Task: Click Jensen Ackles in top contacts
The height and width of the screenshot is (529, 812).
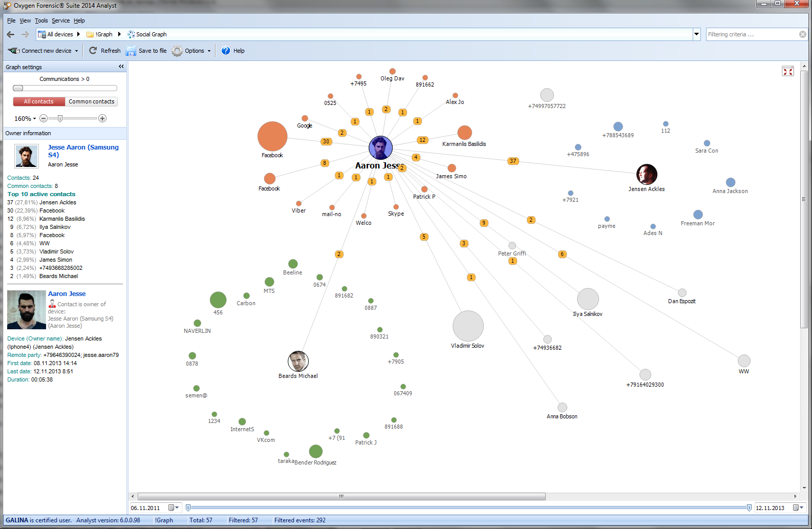Action: (x=58, y=202)
